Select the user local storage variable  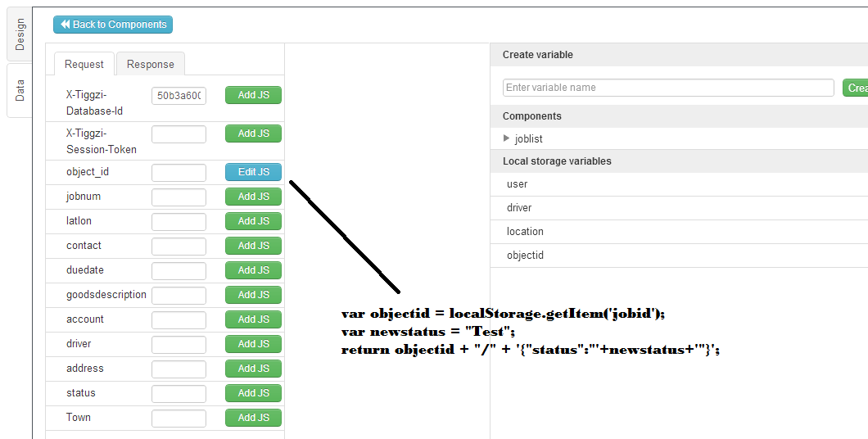[x=518, y=184]
